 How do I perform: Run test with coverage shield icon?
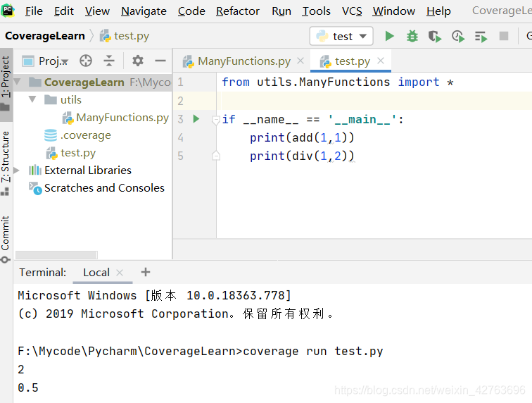pos(435,36)
